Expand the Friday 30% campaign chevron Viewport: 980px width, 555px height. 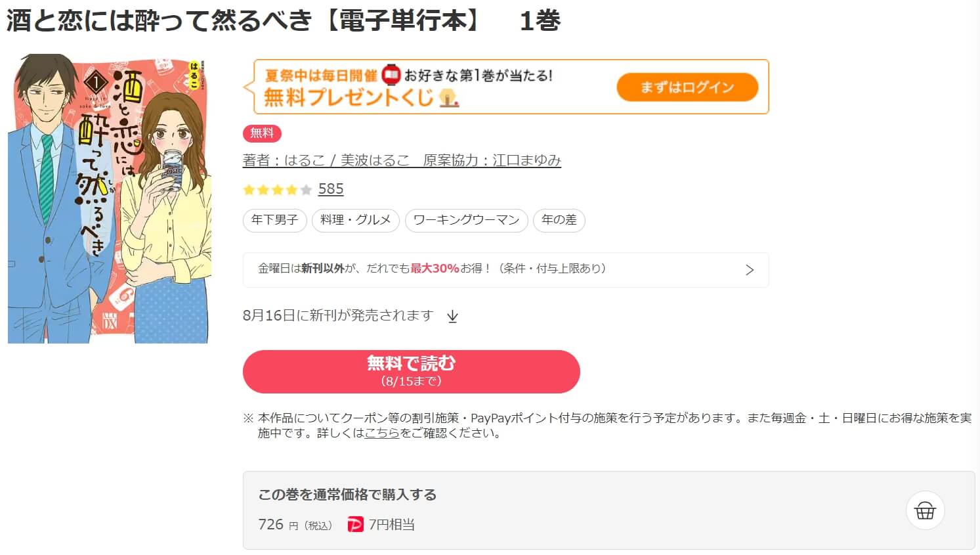point(750,270)
